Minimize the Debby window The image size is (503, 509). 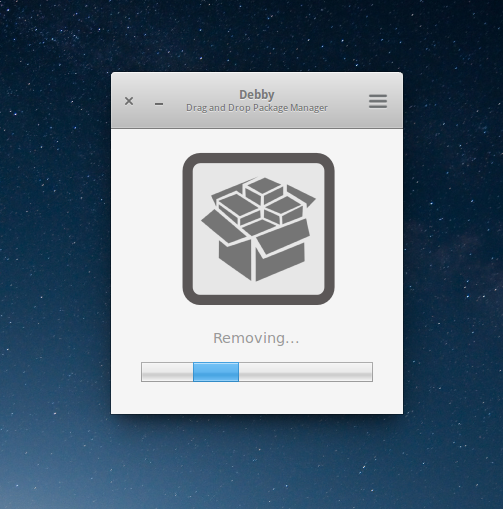[159, 104]
